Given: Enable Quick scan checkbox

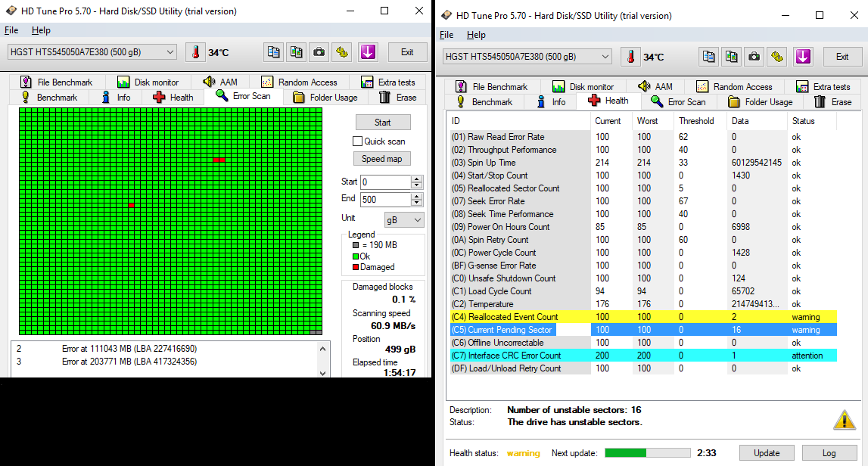Looking at the screenshot, I should click(x=358, y=141).
